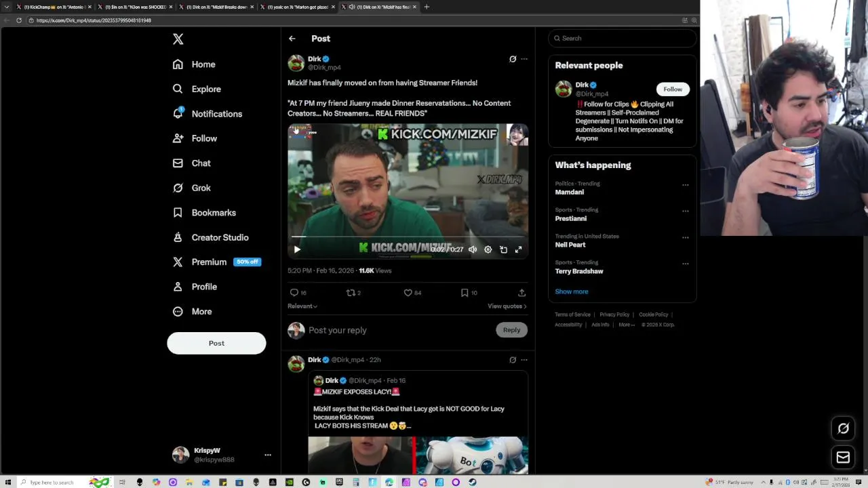Click Grok explain icon on main post
Screen dimensions: 868x488
[x=513, y=59]
